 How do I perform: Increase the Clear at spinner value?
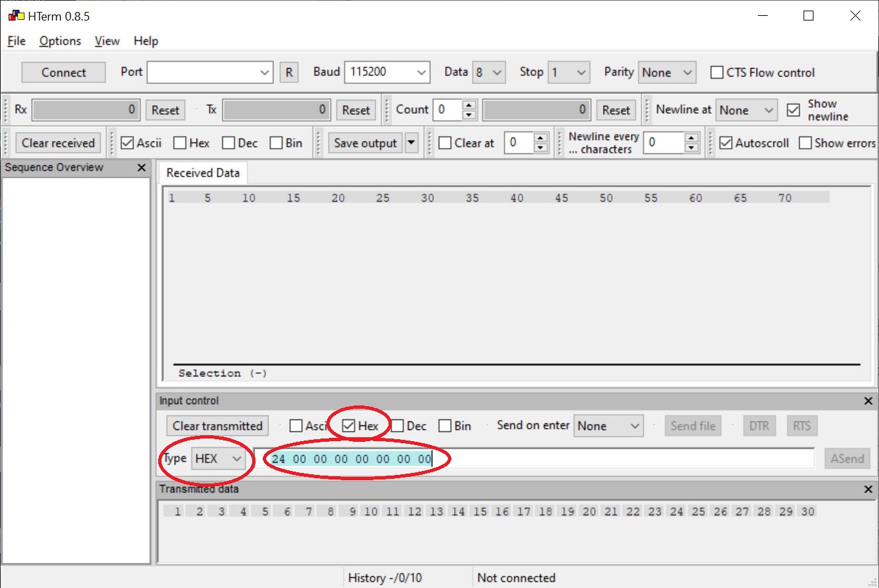click(x=541, y=138)
